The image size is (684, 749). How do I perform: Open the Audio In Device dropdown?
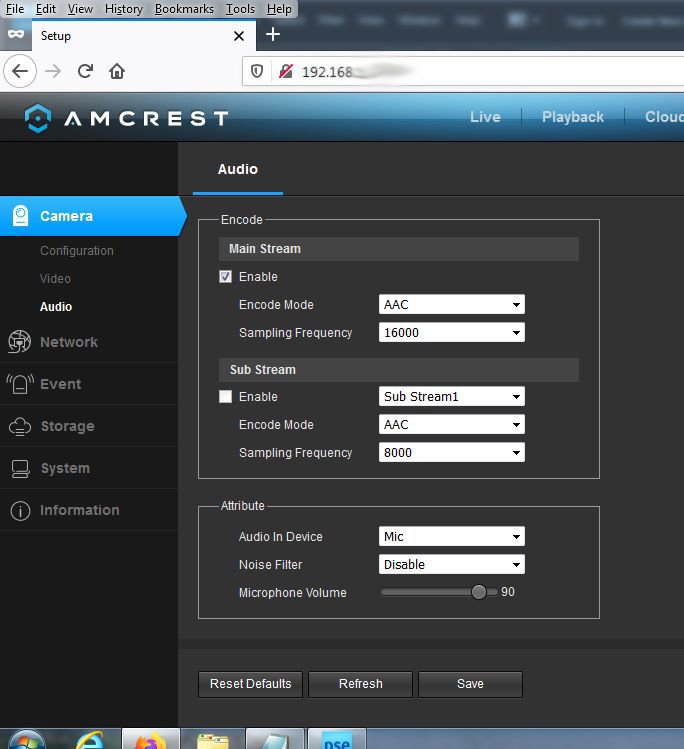tap(451, 536)
